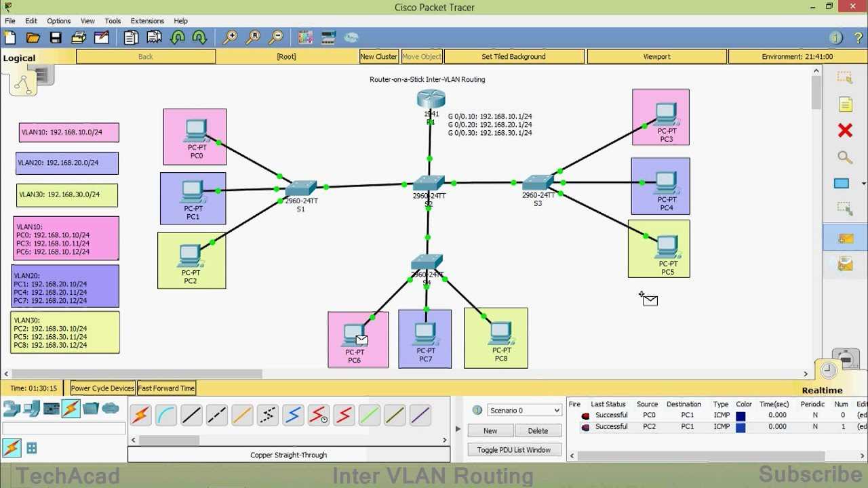The width and height of the screenshot is (868, 488).
Task: Select the PC4 computer device
Action: [x=666, y=182]
